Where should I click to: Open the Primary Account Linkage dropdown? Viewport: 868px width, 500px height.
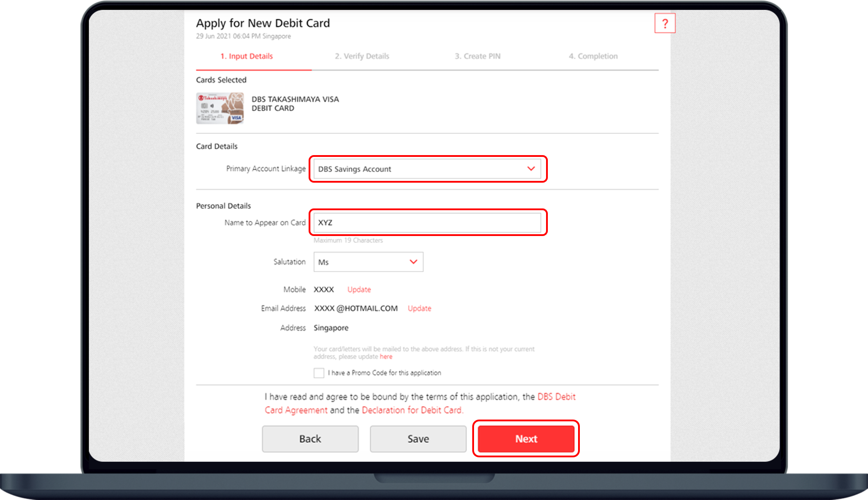(530, 169)
